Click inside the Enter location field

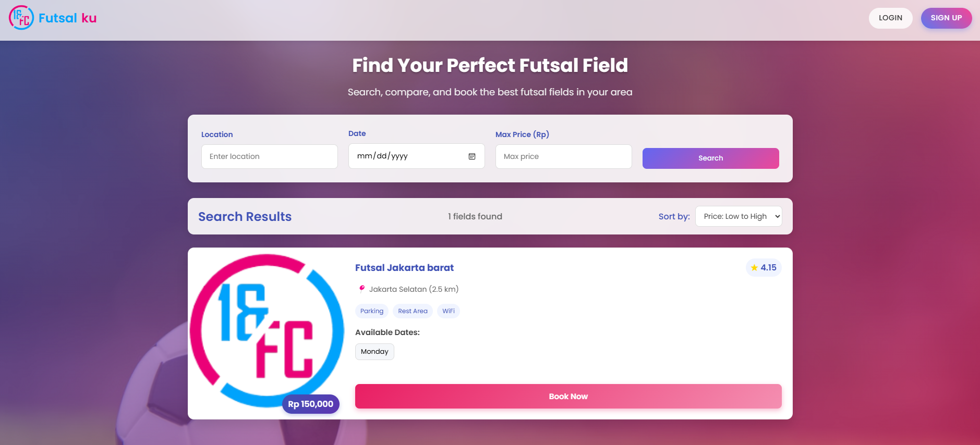click(x=269, y=156)
